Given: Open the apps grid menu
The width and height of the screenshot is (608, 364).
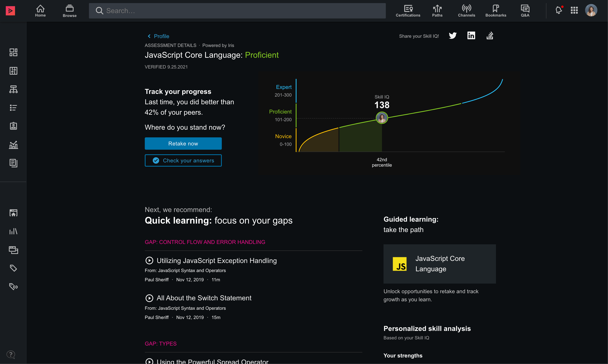Looking at the screenshot, I should [x=574, y=10].
